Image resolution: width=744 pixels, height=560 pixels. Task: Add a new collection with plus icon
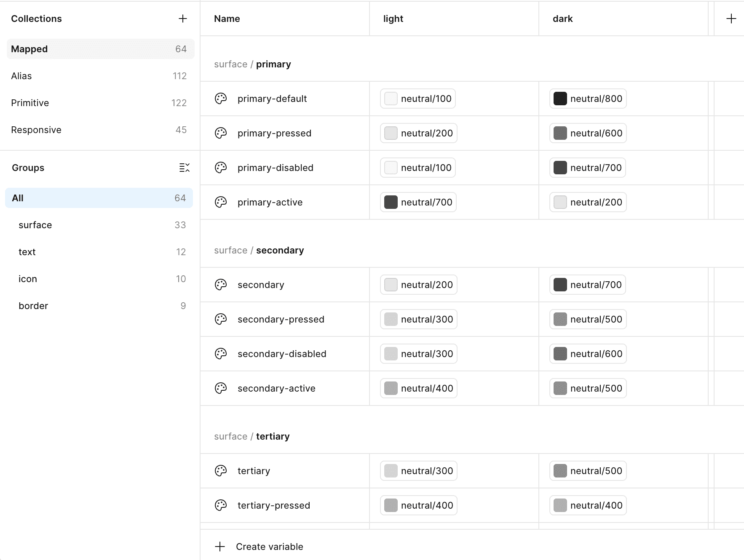tap(183, 19)
